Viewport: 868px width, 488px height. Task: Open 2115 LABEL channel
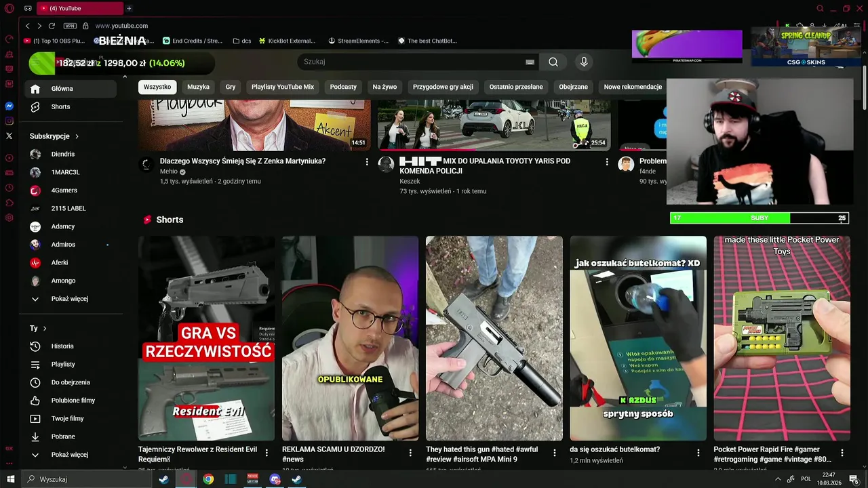[71, 209]
